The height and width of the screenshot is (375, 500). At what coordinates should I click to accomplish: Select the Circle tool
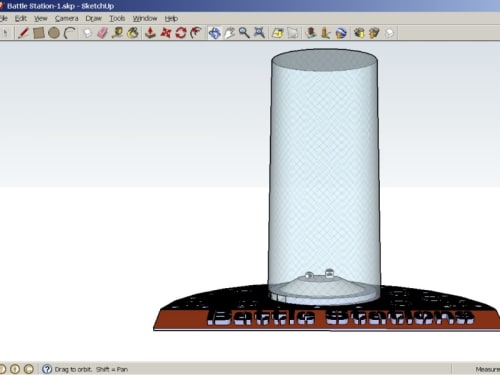point(54,33)
